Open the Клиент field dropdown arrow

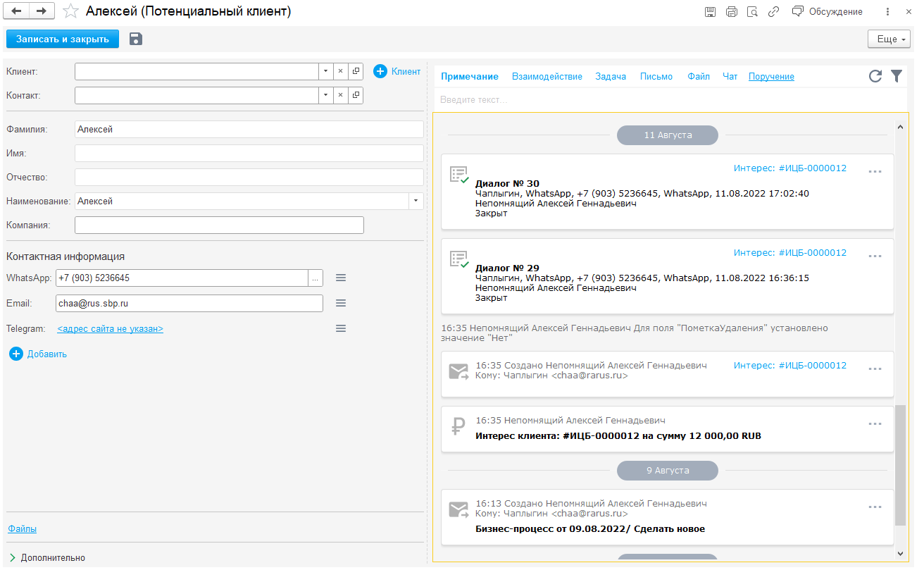[325, 71]
